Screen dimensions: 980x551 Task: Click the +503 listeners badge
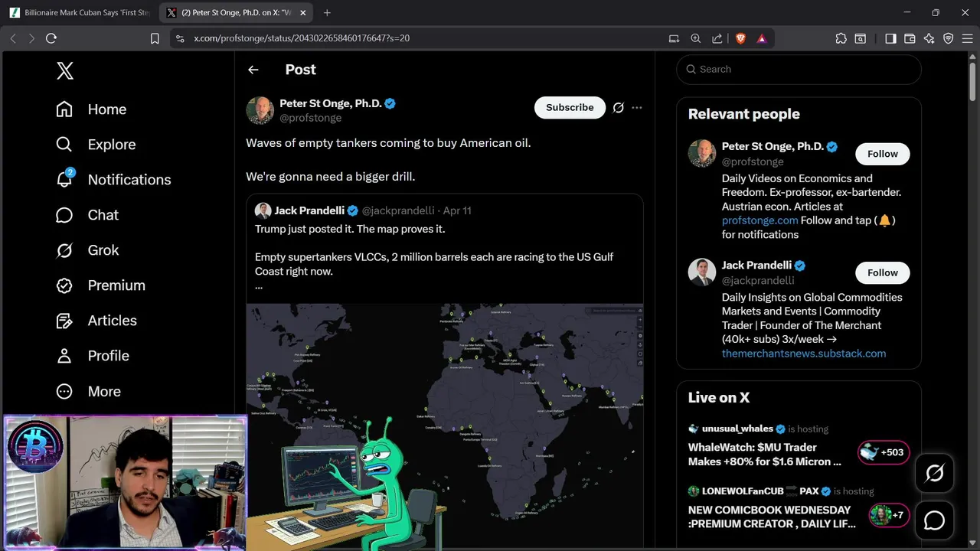pos(884,452)
